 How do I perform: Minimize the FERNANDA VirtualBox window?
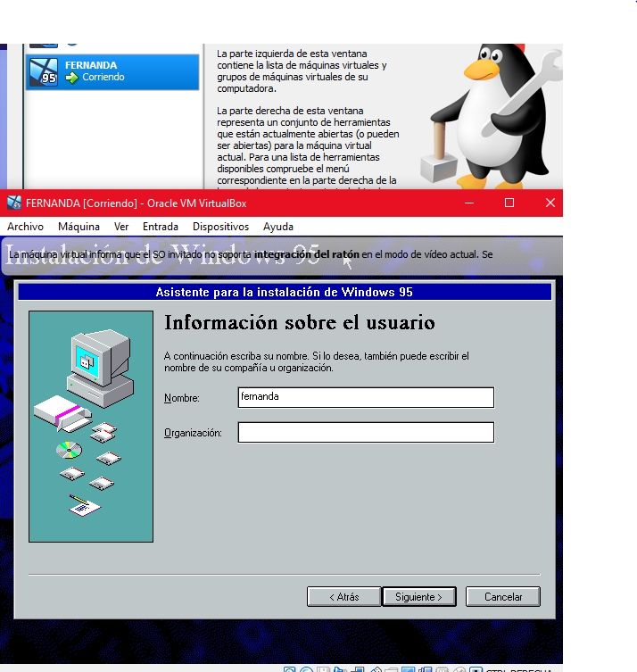tap(469, 203)
